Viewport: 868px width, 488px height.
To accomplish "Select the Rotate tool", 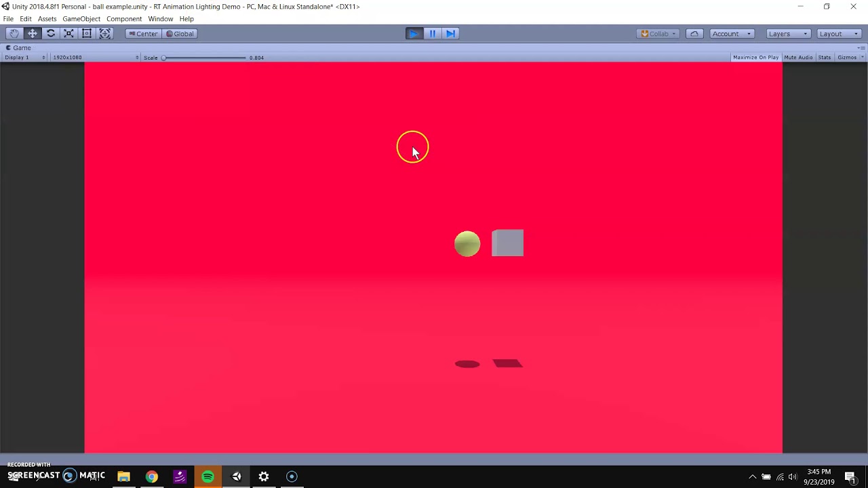I will pyautogui.click(x=50, y=33).
